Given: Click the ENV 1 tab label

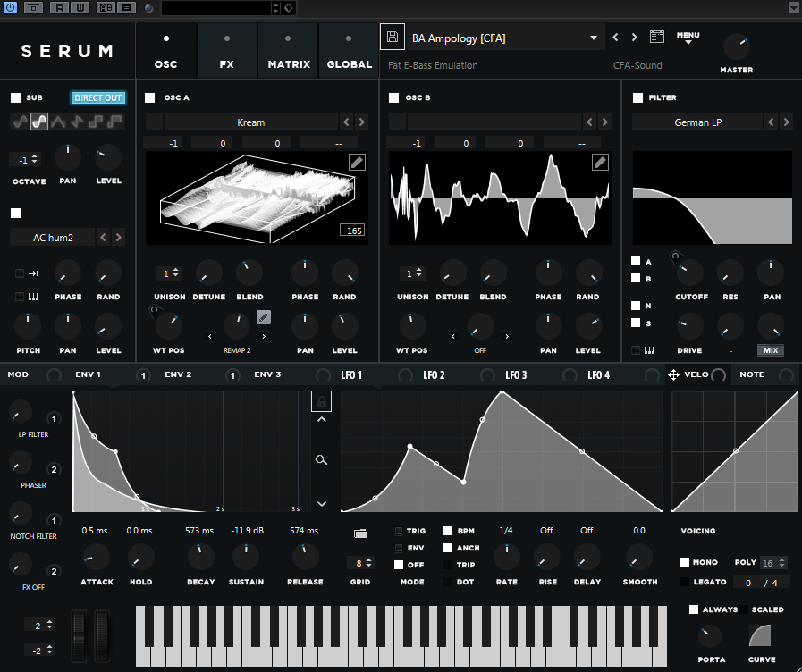Looking at the screenshot, I should tap(88, 374).
